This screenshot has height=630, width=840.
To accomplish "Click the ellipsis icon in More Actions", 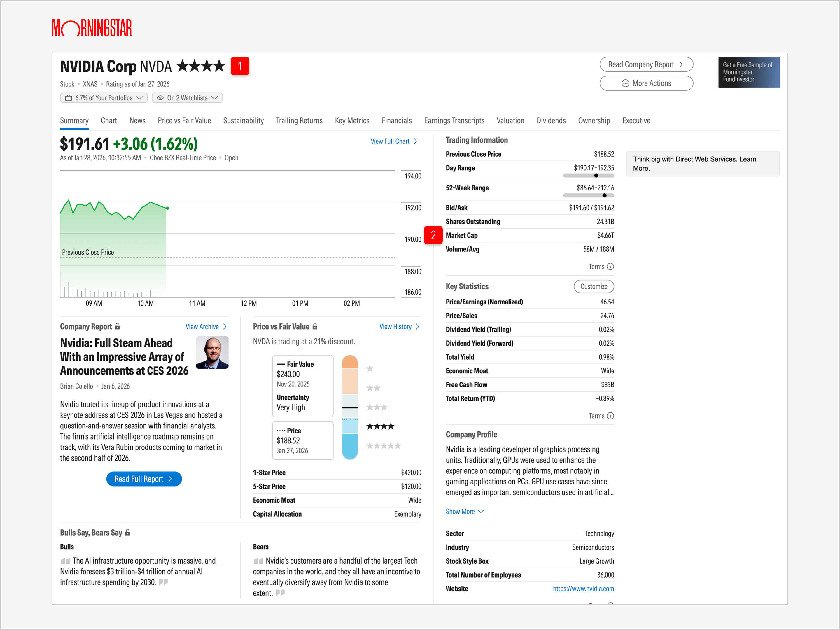I will (625, 83).
